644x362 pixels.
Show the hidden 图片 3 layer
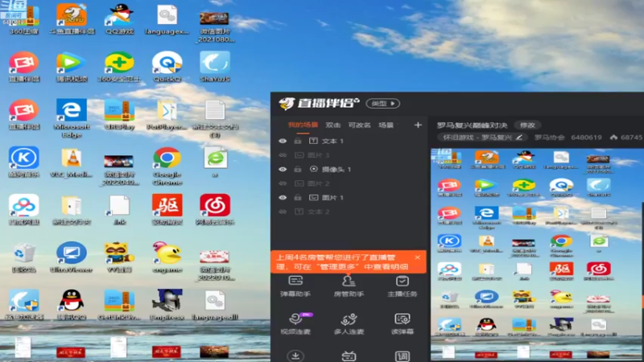[x=283, y=155]
